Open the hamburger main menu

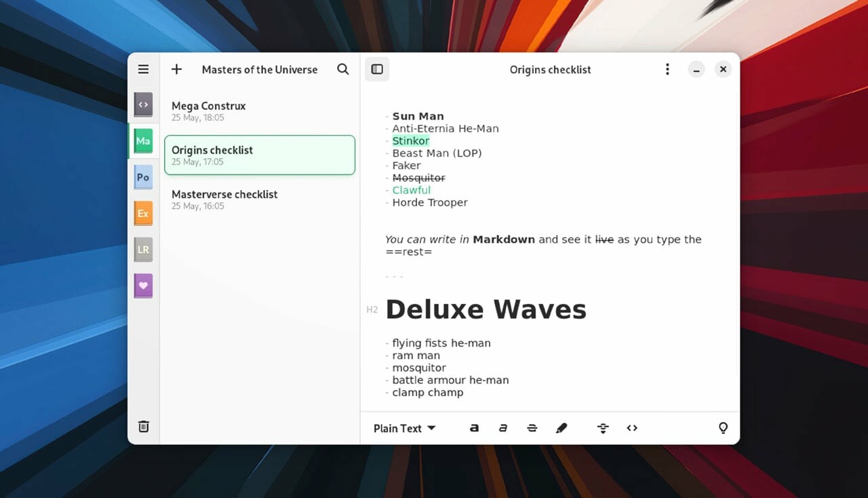(144, 69)
